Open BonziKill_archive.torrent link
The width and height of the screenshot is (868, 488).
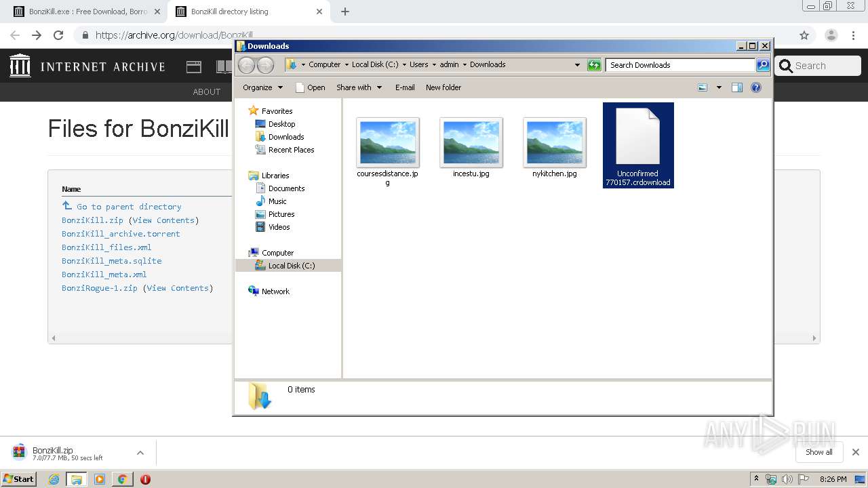point(121,234)
